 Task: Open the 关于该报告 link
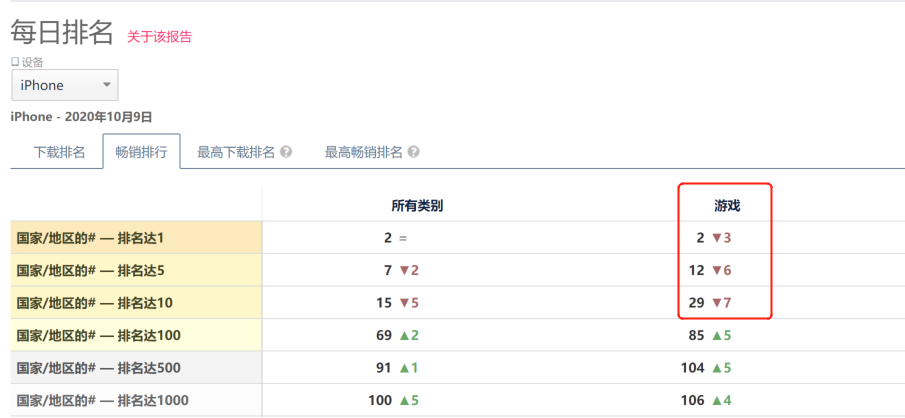tap(159, 37)
